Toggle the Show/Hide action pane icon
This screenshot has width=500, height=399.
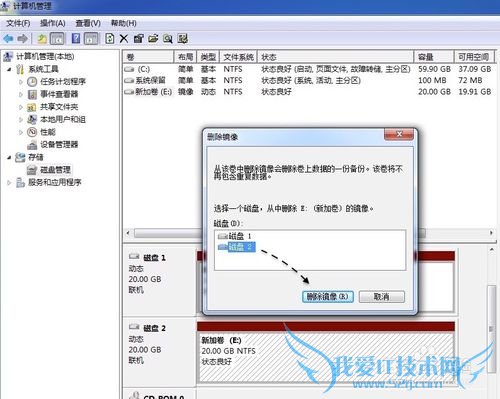pyautogui.click(x=91, y=39)
